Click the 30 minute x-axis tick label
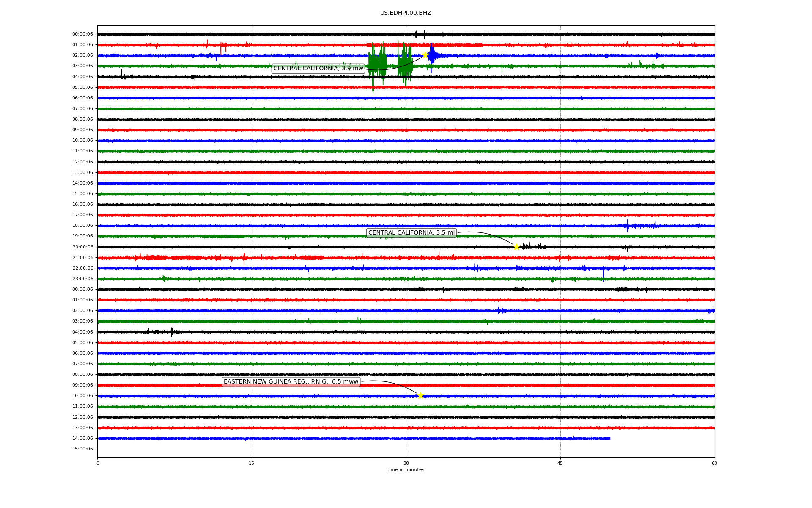Screen dimensions: 812x508 point(406,463)
